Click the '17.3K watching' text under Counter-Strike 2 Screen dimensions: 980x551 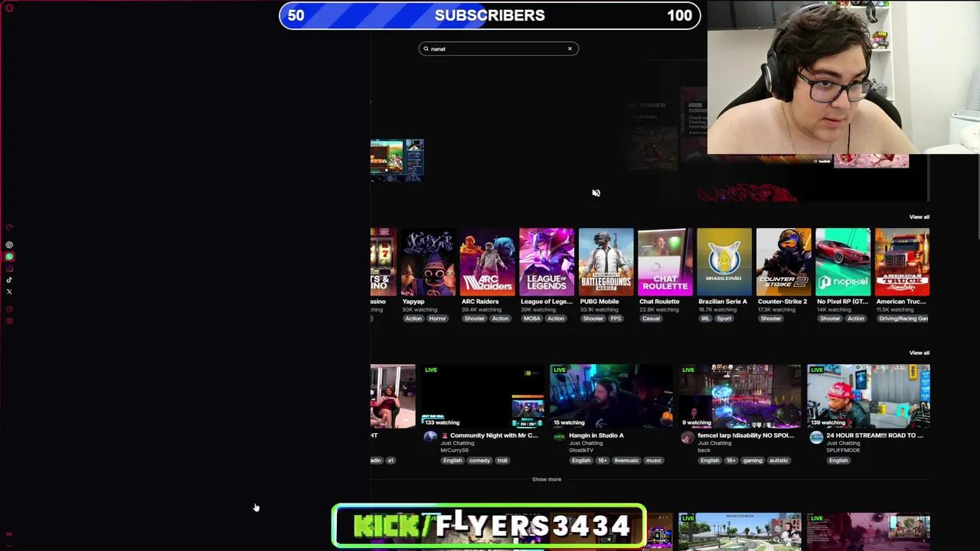778,310
